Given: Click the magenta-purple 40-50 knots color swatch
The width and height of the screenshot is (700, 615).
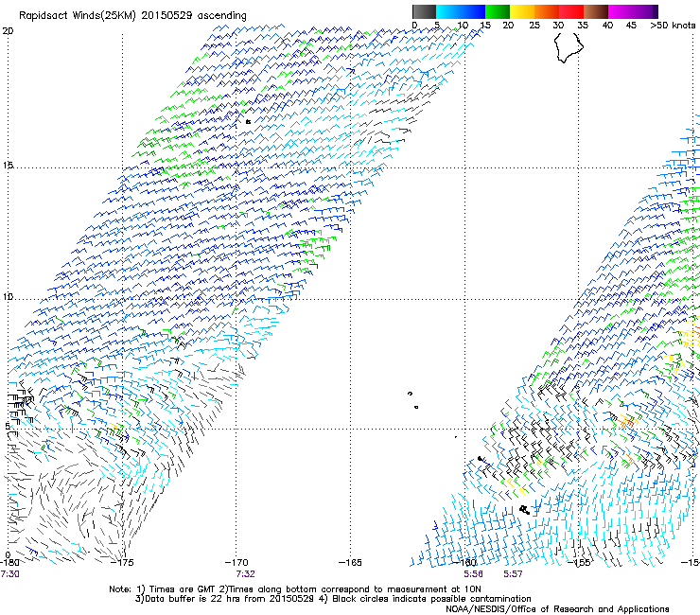Looking at the screenshot, I should (633, 11).
